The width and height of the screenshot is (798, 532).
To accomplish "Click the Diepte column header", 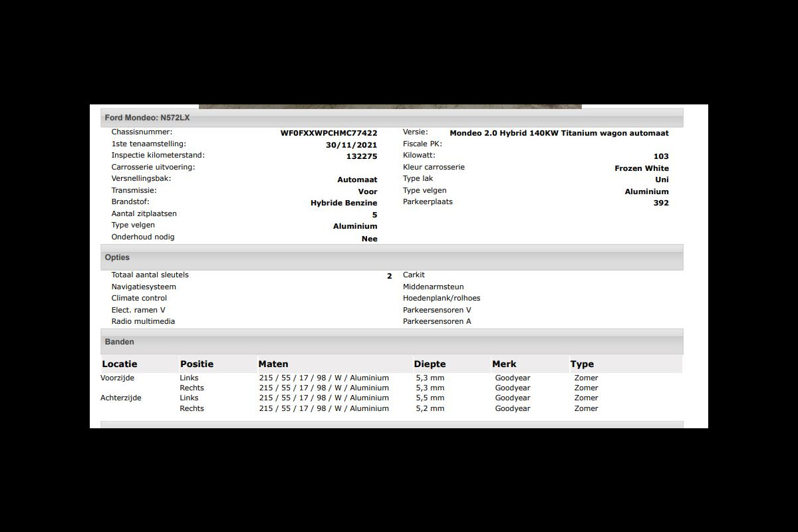I will [430, 364].
